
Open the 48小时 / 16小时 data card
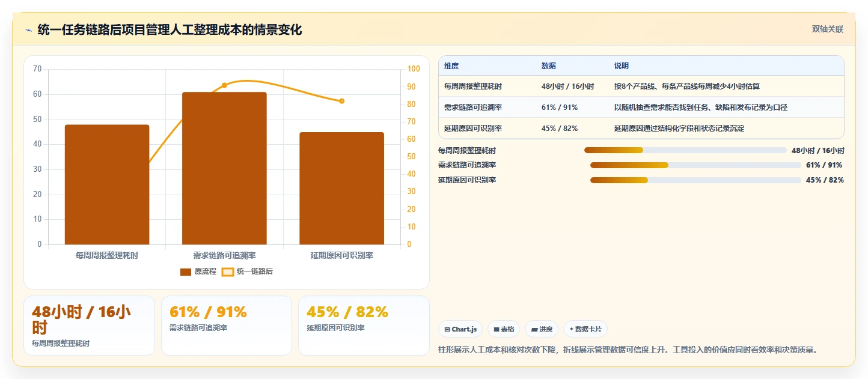pos(89,326)
